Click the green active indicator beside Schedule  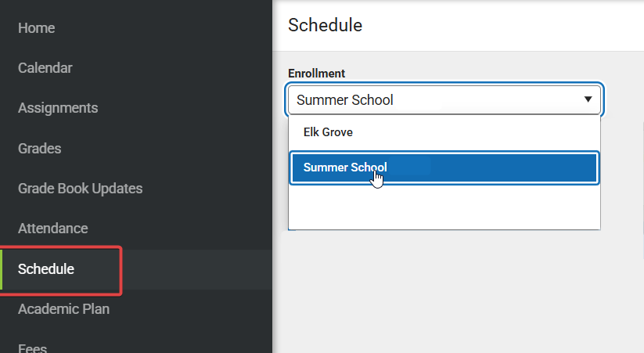[x=2, y=269]
